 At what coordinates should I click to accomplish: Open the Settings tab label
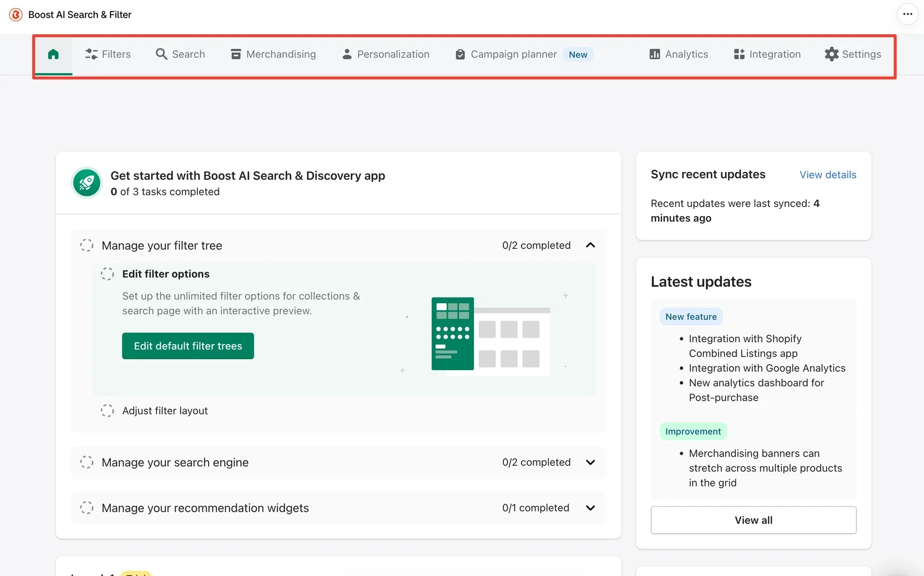[x=861, y=54]
